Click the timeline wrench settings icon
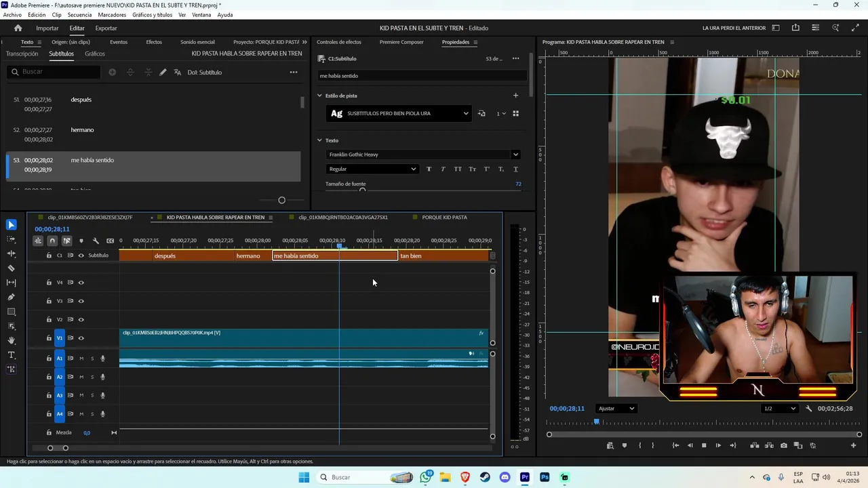Viewport: 868px width, 488px height. 96,241
